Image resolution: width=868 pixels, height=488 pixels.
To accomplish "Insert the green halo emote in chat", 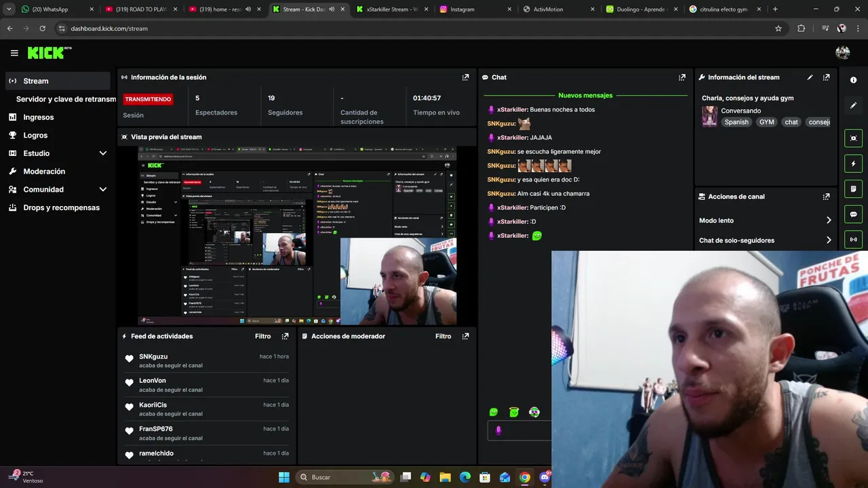I will coord(514,412).
